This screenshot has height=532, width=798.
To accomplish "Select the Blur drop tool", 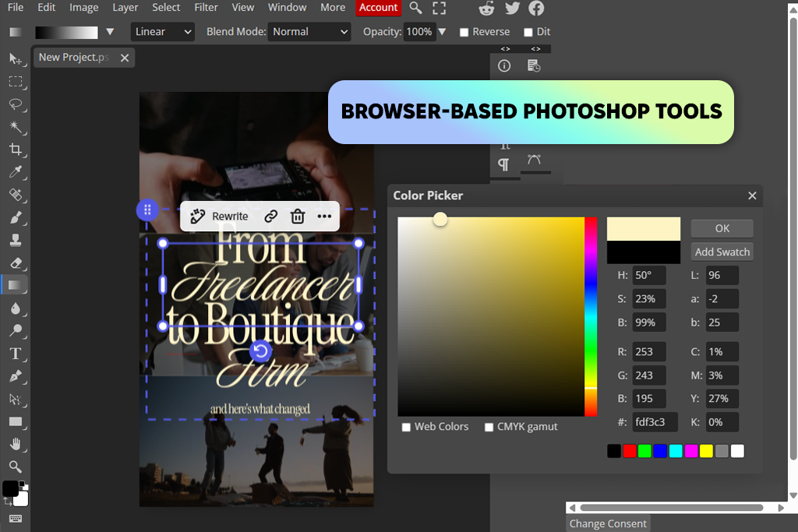I will pyautogui.click(x=16, y=308).
